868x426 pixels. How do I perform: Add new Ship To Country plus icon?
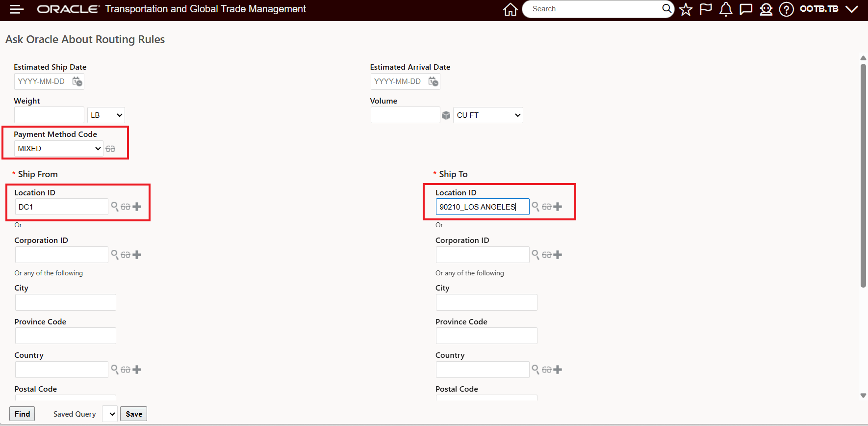tap(558, 370)
